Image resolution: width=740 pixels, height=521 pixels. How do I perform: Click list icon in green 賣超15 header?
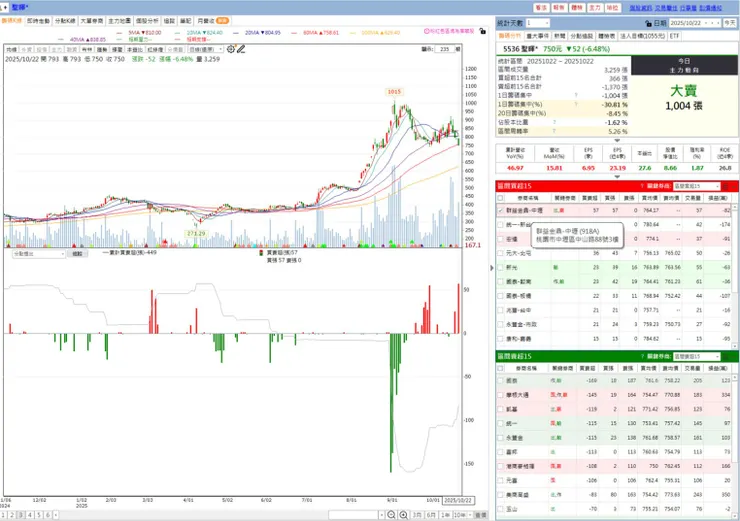click(x=726, y=356)
